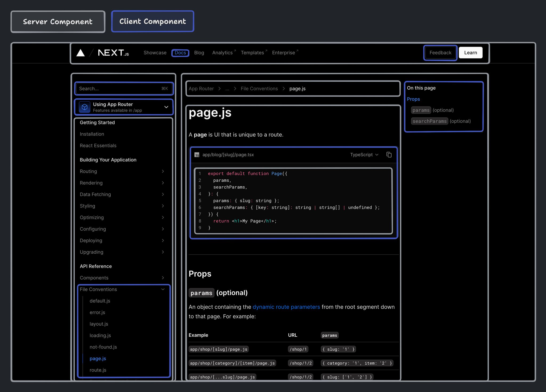Expand the Components section
The width and height of the screenshot is (546, 392).
122,278
